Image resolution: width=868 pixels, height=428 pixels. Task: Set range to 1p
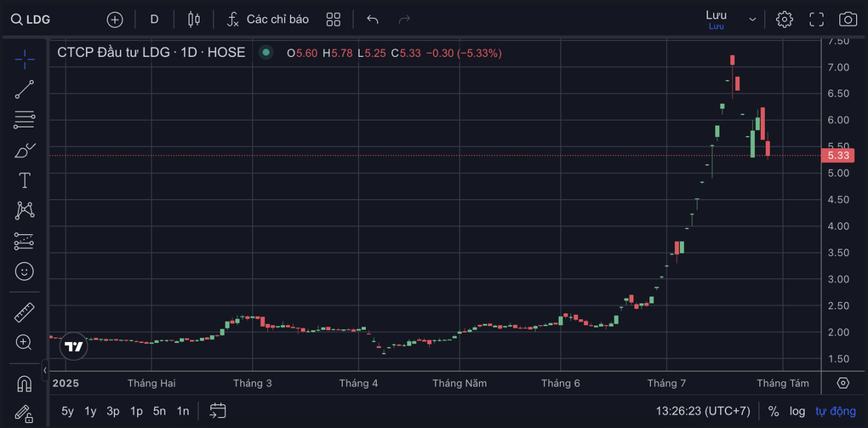[x=136, y=411]
